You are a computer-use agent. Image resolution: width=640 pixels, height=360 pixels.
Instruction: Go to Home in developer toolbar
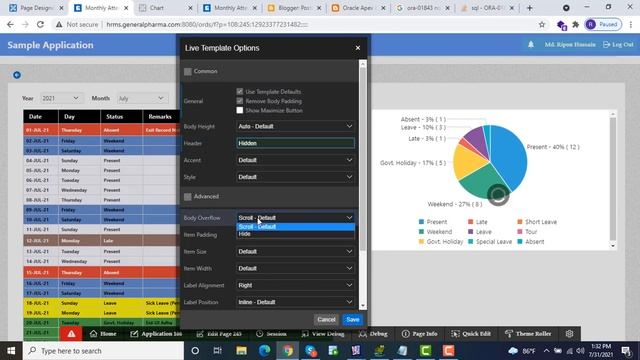click(x=103, y=334)
